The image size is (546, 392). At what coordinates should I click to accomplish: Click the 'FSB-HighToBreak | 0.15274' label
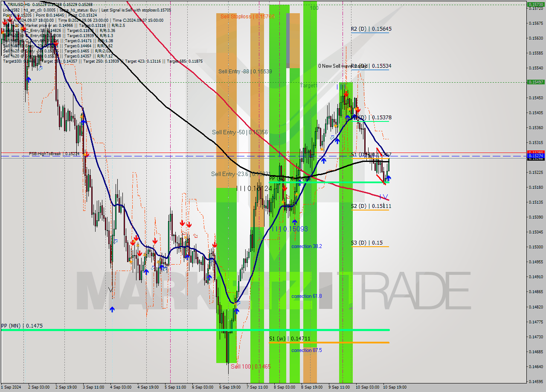tap(54, 153)
